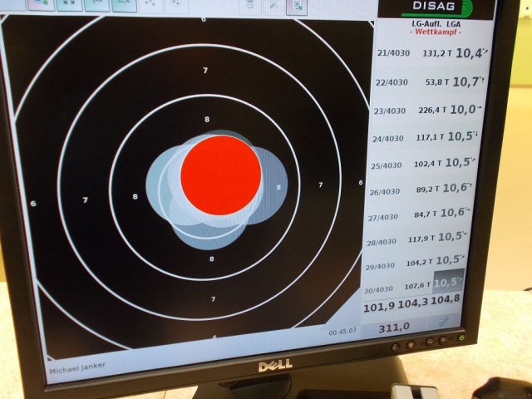Screen dimensions: 532x399
Task: Select shot row 29/4030
Action: coord(416,263)
